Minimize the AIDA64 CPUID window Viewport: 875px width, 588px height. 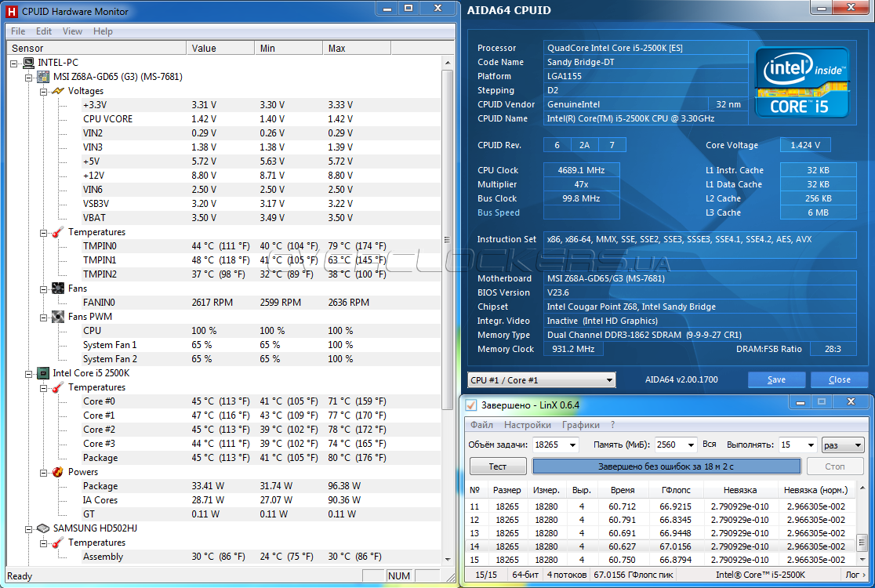822,9
